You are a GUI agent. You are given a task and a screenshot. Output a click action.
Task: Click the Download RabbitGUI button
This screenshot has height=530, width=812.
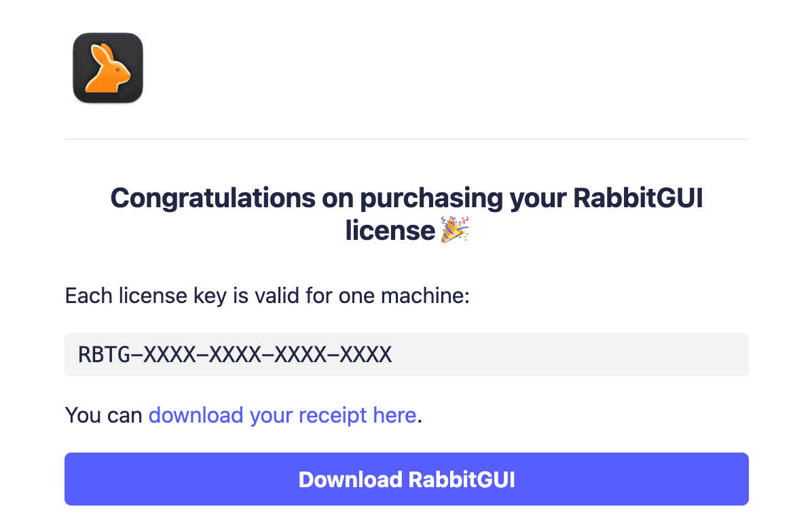click(406, 479)
